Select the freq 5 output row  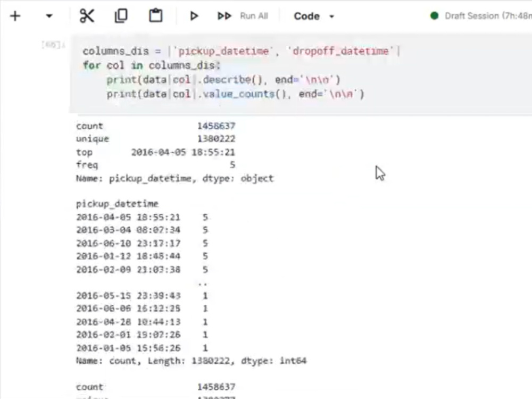pos(156,165)
